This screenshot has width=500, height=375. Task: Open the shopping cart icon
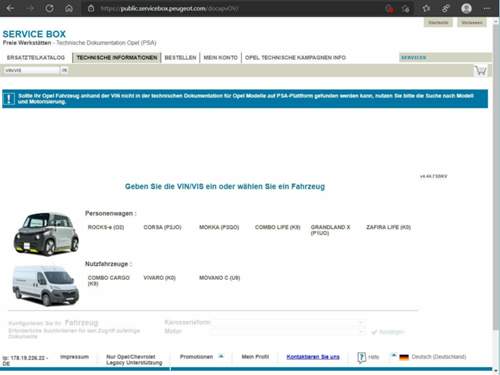point(481,71)
